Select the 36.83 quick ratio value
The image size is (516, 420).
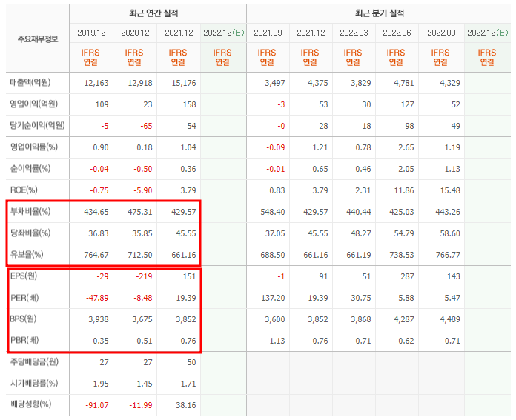coord(99,233)
